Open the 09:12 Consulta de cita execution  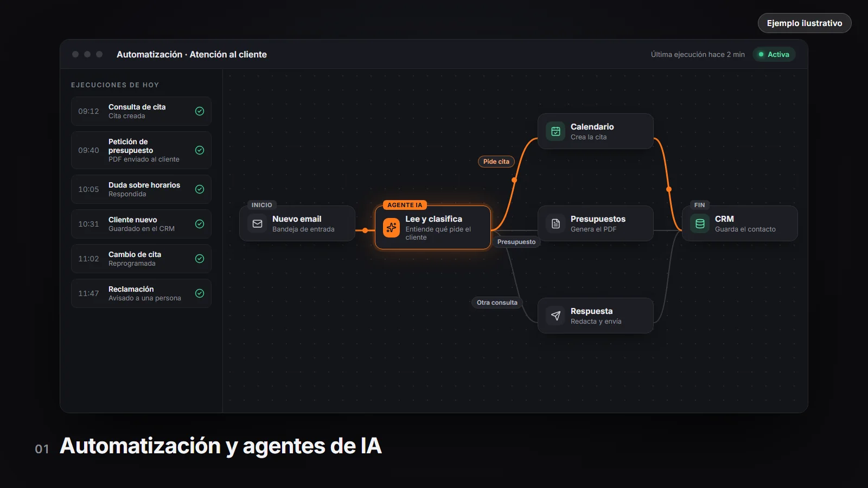click(141, 111)
